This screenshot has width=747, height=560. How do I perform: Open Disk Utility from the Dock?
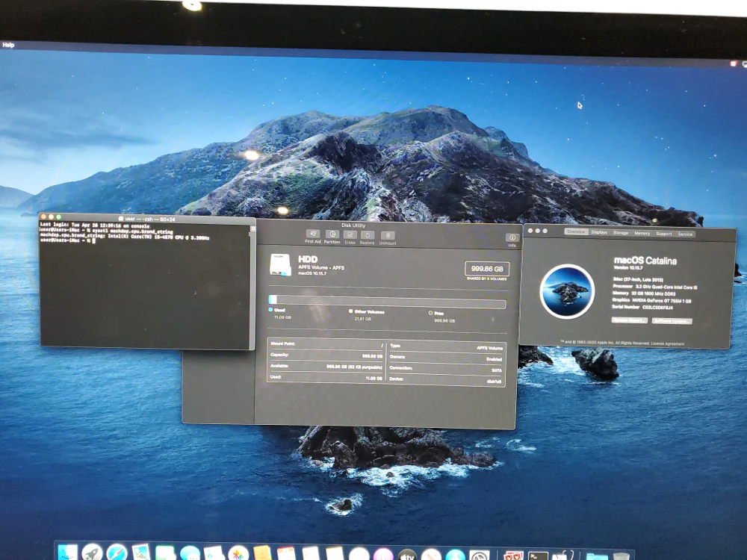563,556
